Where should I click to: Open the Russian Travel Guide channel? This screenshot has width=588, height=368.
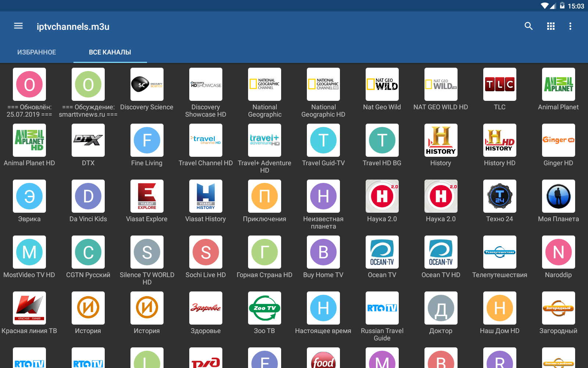point(382,308)
